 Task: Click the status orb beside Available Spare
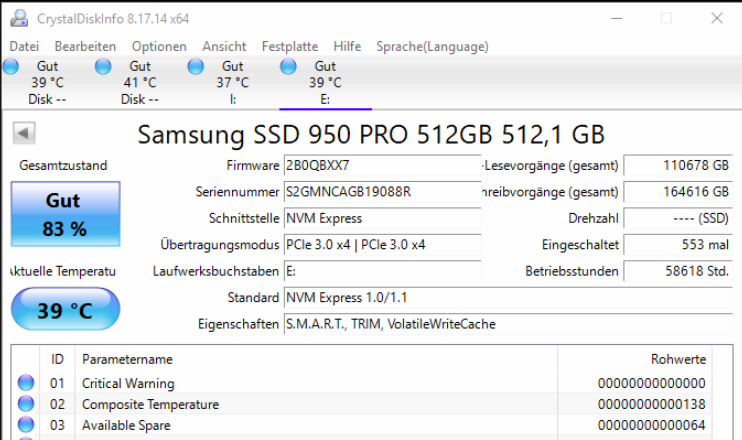pyautogui.click(x=26, y=424)
